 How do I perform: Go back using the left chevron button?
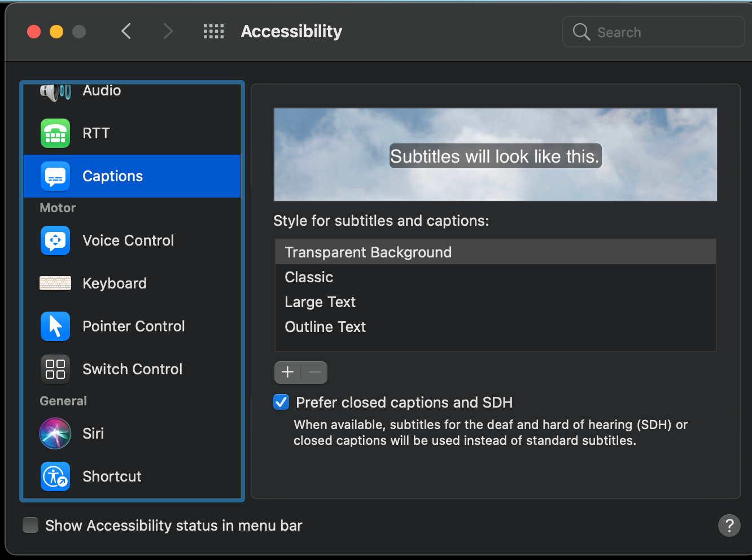click(x=126, y=32)
